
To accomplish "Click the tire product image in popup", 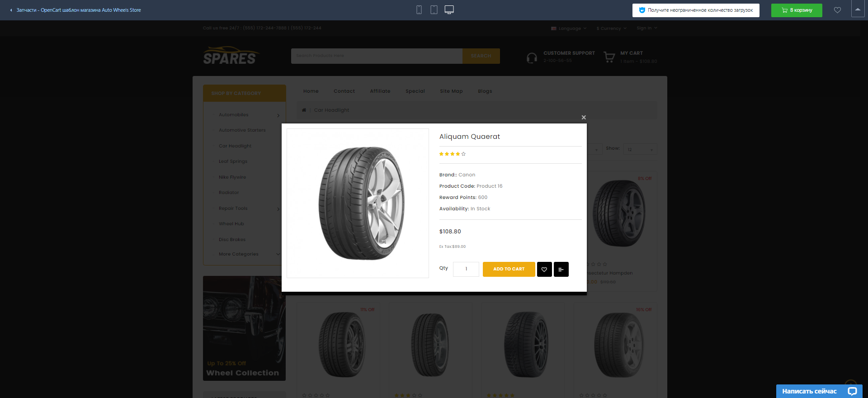I will click(358, 203).
